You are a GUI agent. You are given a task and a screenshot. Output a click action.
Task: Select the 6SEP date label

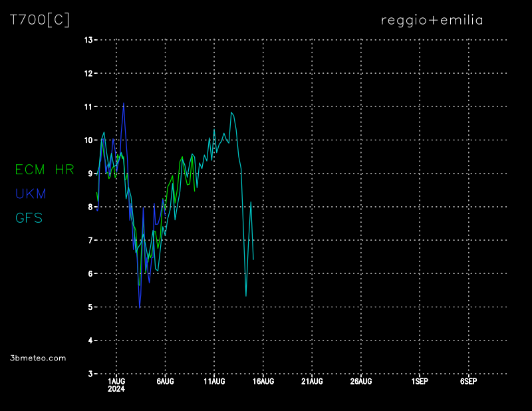coord(468,382)
